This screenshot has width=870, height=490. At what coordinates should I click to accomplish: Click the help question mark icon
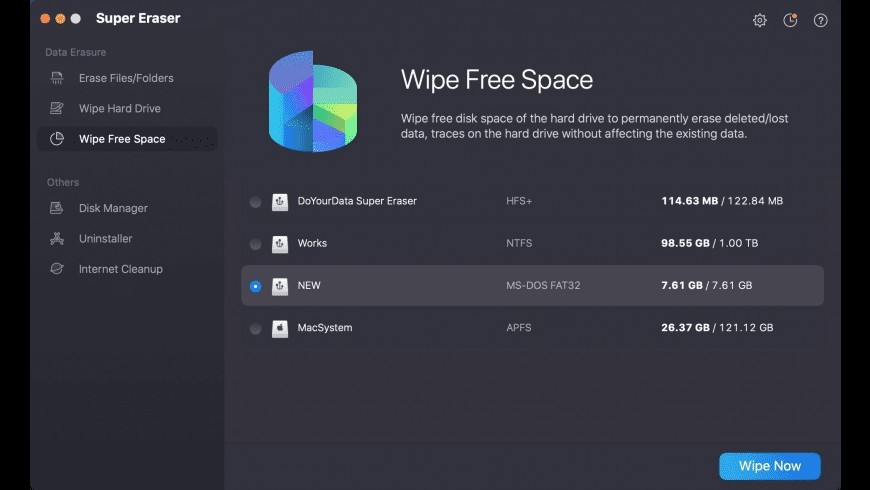click(x=821, y=21)
